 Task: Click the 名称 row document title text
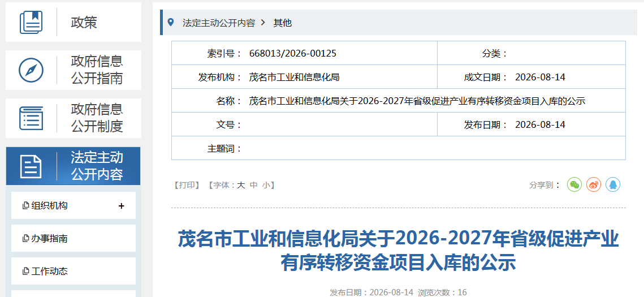pos(417,101)
